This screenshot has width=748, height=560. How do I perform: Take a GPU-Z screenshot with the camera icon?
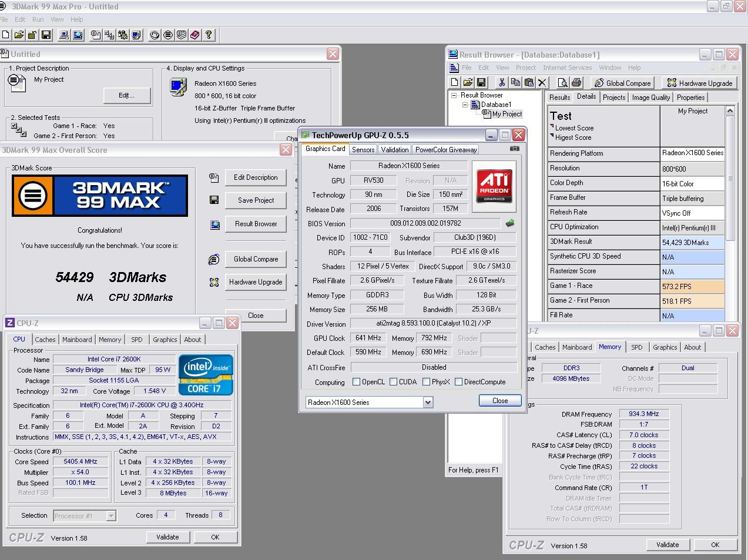coord(515,149)
